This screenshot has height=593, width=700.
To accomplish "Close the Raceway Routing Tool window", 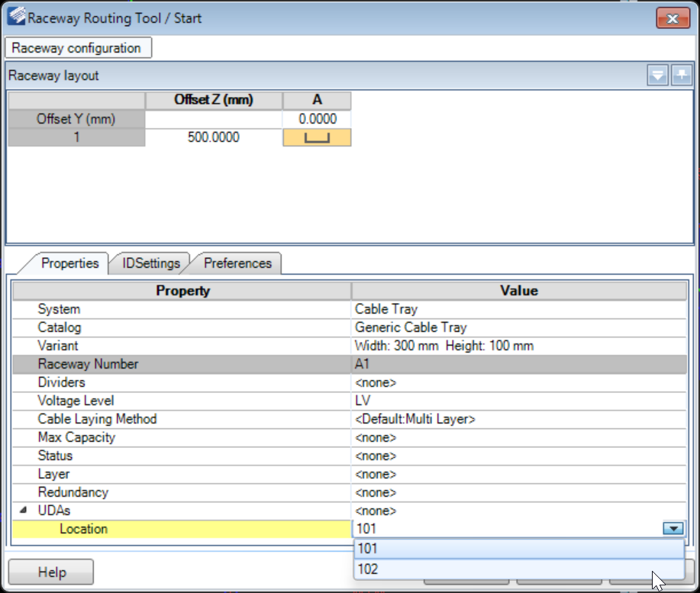I will click(x=673, y=18).
